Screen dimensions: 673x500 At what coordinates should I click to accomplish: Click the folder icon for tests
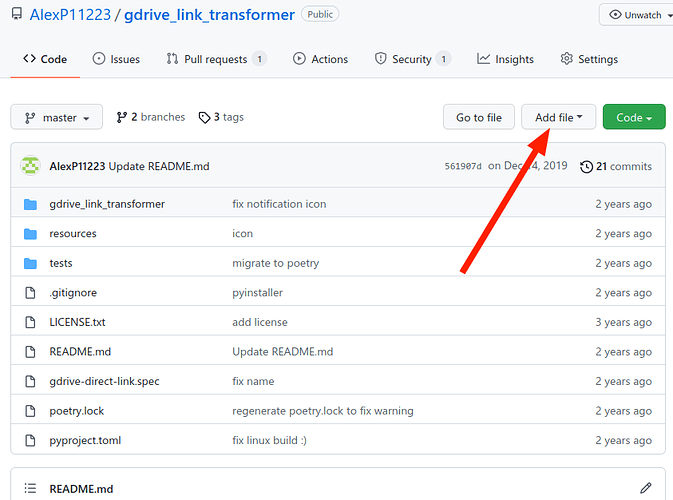[x=30, y=264]
